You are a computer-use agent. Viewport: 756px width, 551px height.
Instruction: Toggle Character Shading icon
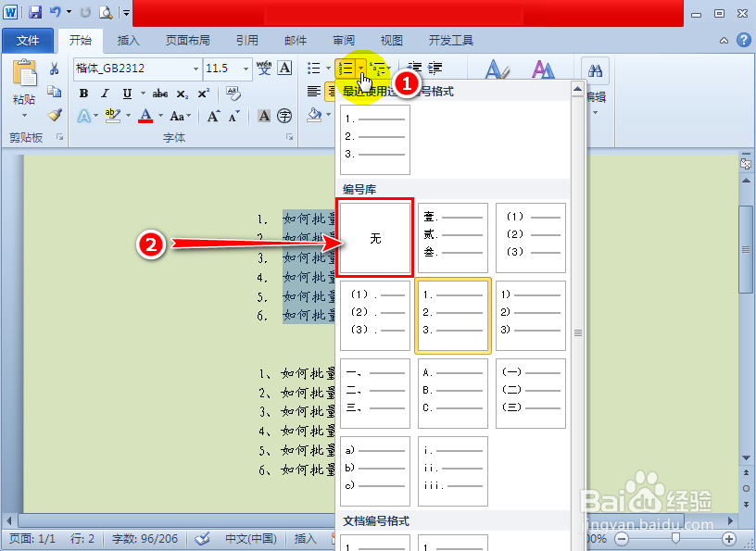pyautogui.click(x=264, y=116)
